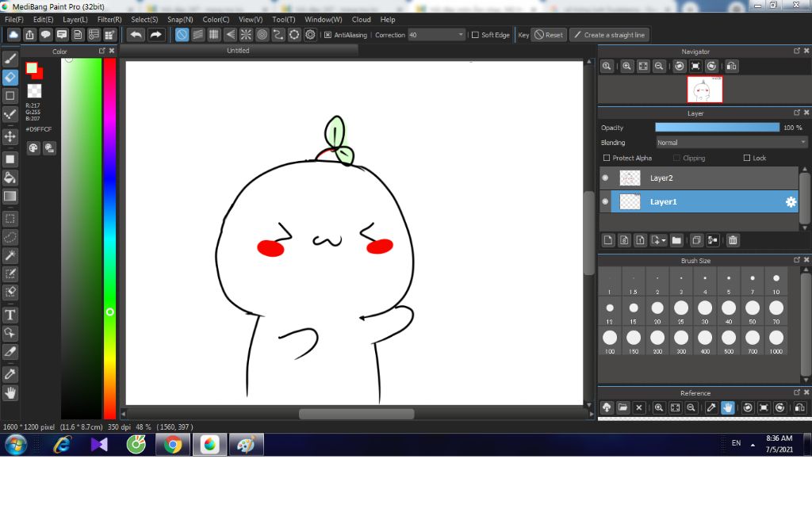Image resolution: width=812 pixels, height=524 pixels.
Task: Open Chrome from the taskbar
Action: point(173,444)
